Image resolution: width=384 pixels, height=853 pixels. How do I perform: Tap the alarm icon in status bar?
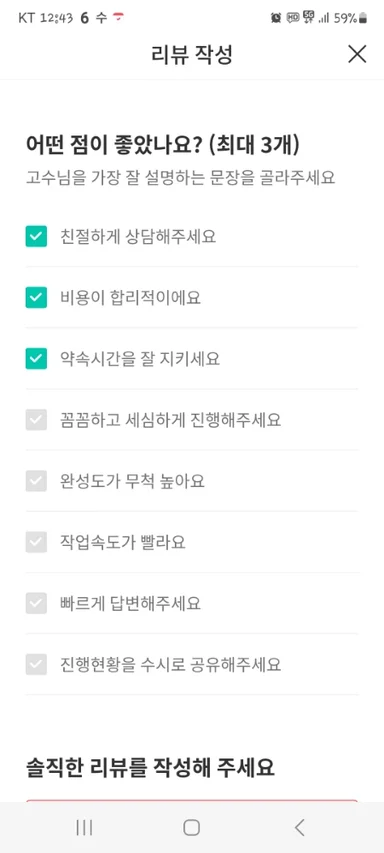point(276,18)
